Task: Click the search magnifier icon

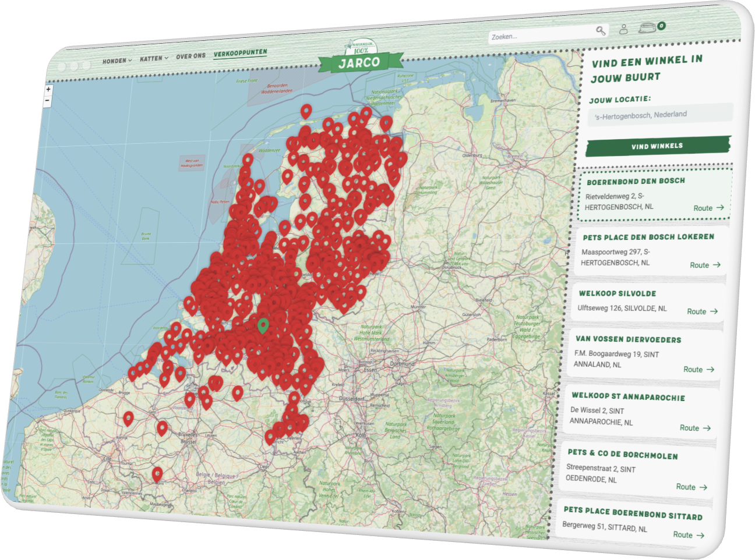Action: pyautogui.click(x=601, y=30)
